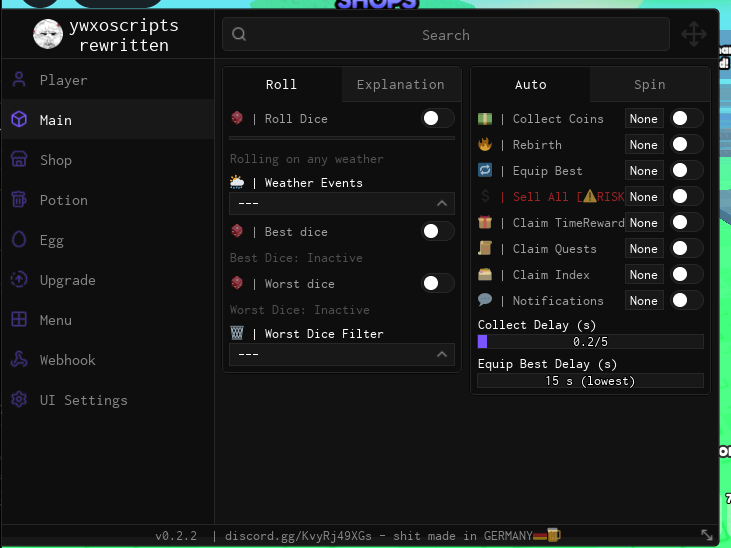Click the Sell All None keybind box
731x548 pixels.
[x=644, y=196]
